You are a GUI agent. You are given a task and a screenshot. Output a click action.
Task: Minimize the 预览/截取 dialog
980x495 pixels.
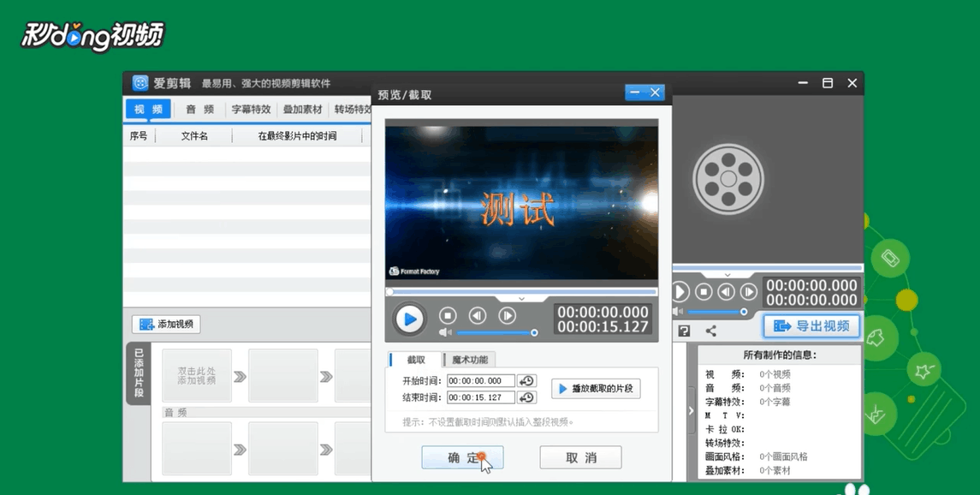click(x=635, y=92)
